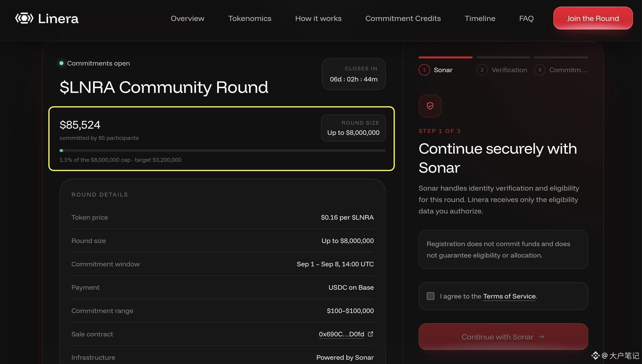Jump to the Timeline section
This screenshot has height=364, width=642.
click(x=480, y=18)
